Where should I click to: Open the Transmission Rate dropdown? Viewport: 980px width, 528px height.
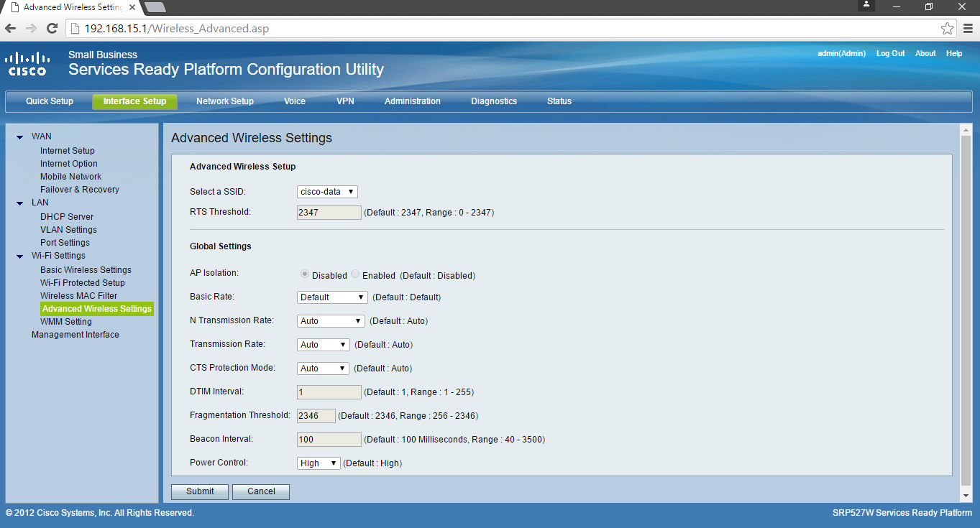(x=324, y=345)
